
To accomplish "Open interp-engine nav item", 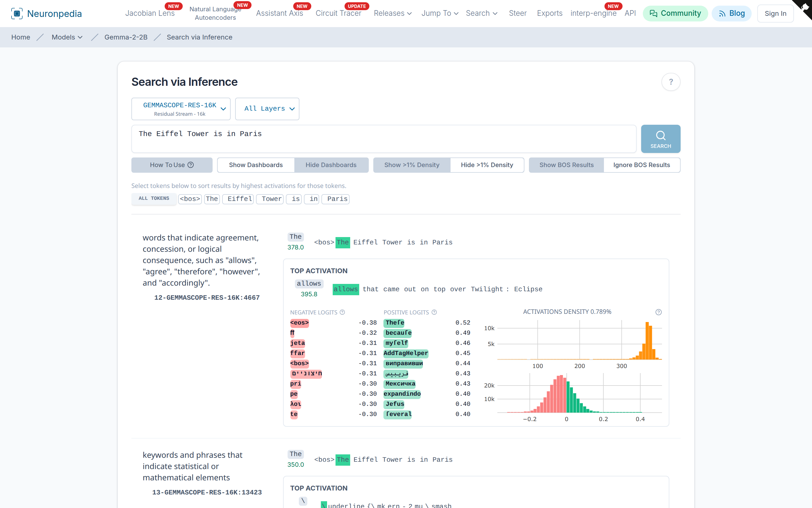I will 593,14.
